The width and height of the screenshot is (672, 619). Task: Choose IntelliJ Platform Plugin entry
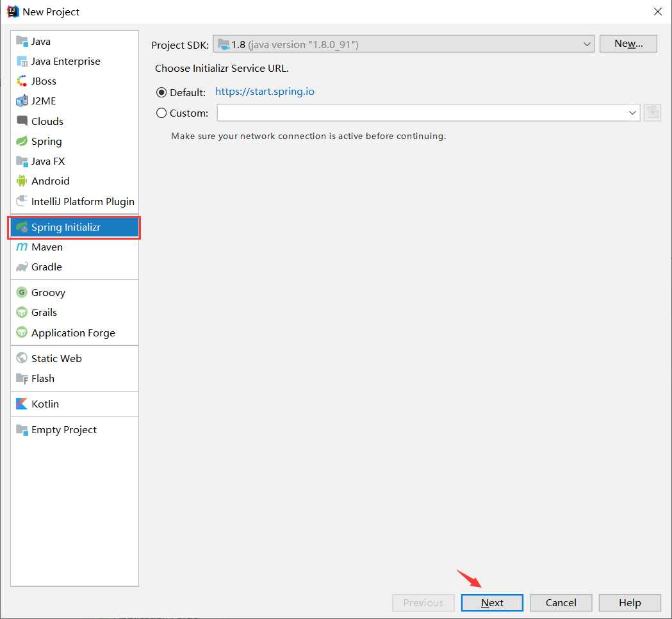(74, 201)
